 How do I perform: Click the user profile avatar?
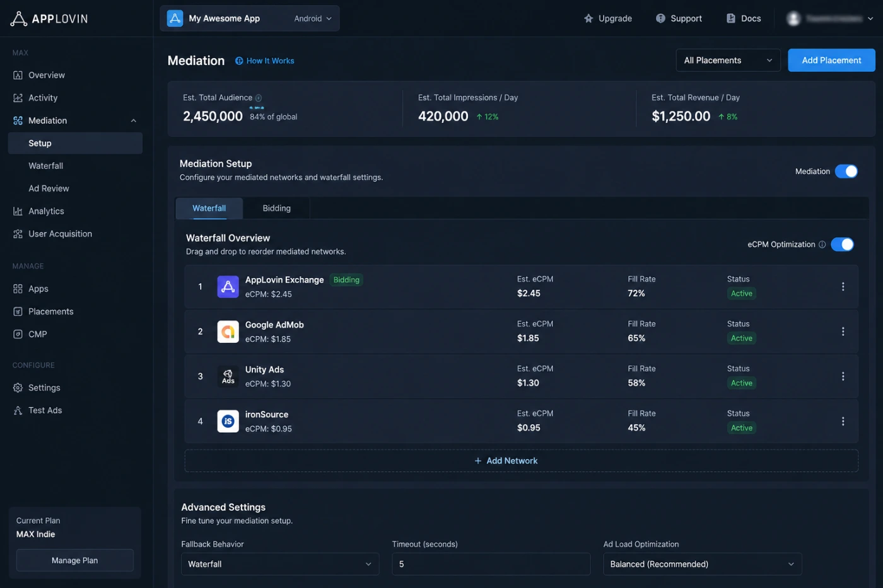[793, 18]
